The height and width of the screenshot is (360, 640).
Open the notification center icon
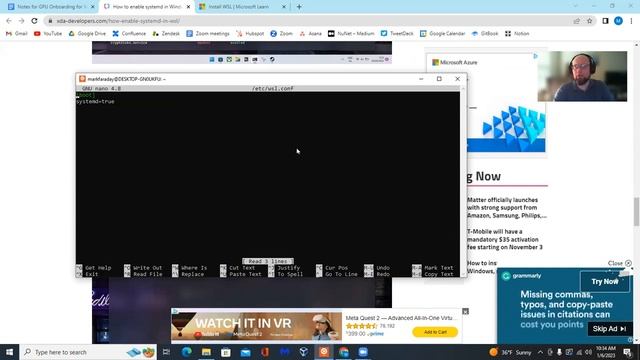tap(627, 352)
